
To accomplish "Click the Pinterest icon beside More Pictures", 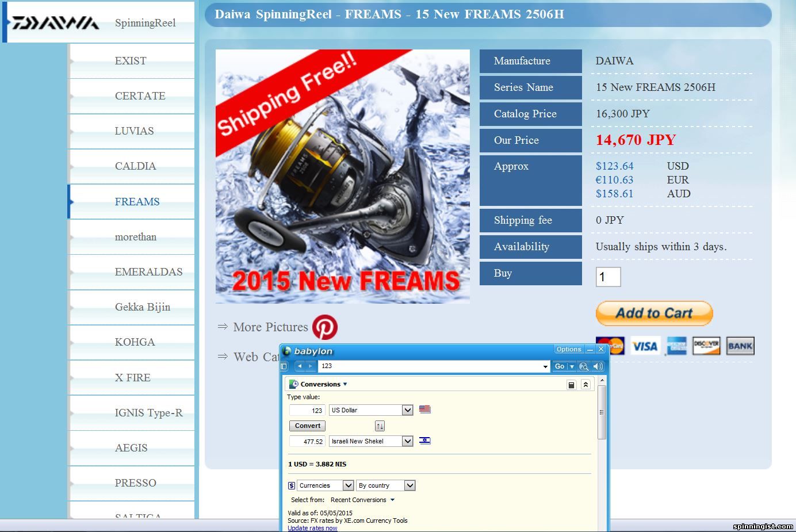I will pyautogui.click(x=325, y=327).
